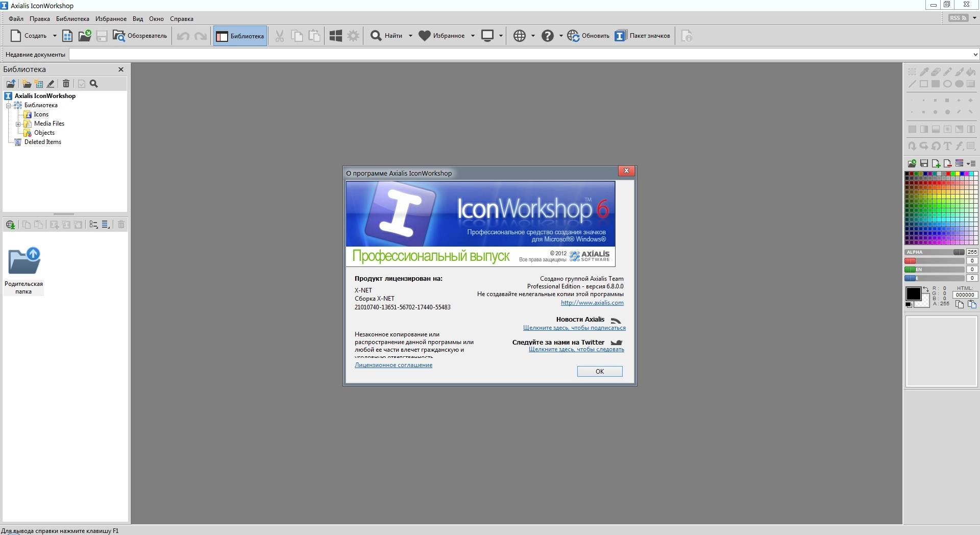Image resolution: width=980 pixels, height=535 pixels.
Task: Click the redo arrow icon
Action: coord(201,36)
